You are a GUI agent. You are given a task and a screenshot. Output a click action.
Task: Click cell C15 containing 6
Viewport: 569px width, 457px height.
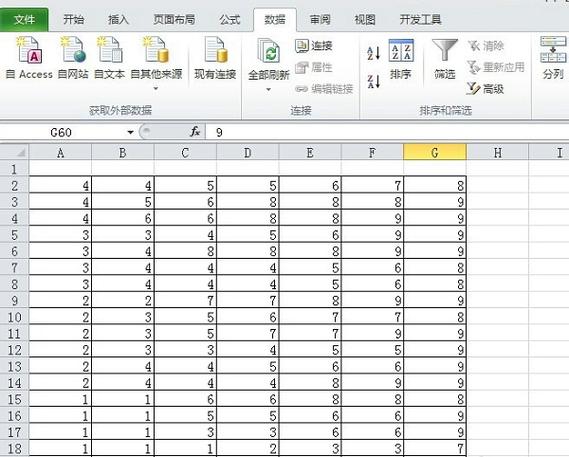coord(185,399)
